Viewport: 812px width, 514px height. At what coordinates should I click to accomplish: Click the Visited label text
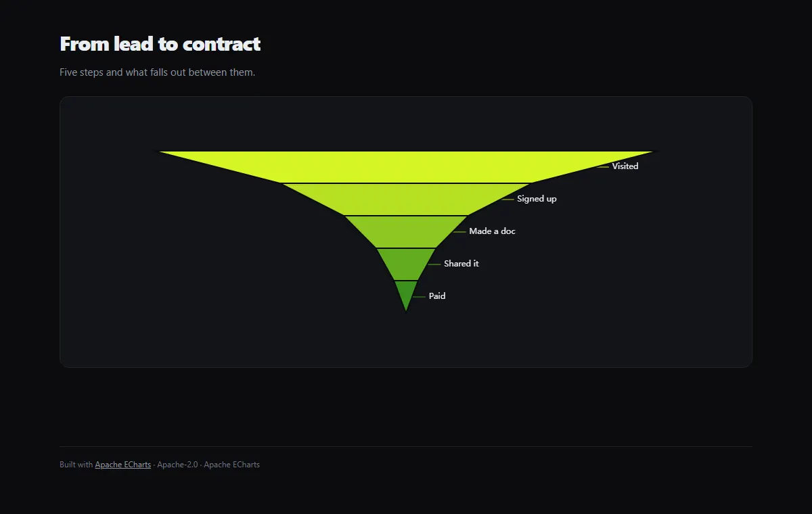point(625,166)
